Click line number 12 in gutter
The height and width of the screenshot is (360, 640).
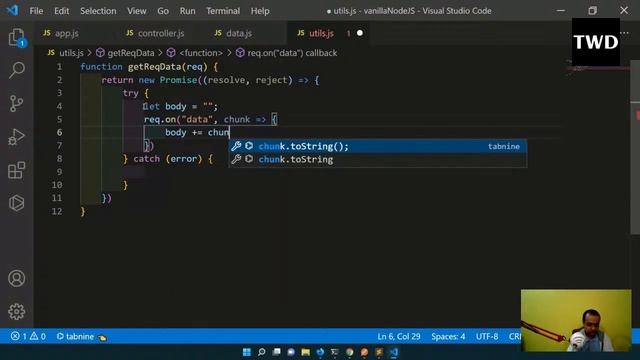point(57,211)
